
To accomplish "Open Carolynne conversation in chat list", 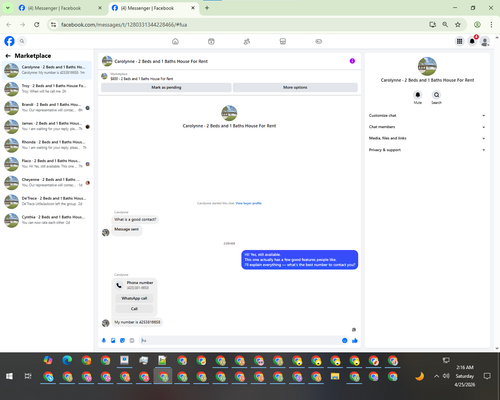I will pyautogui.click(x=47, y=70).
